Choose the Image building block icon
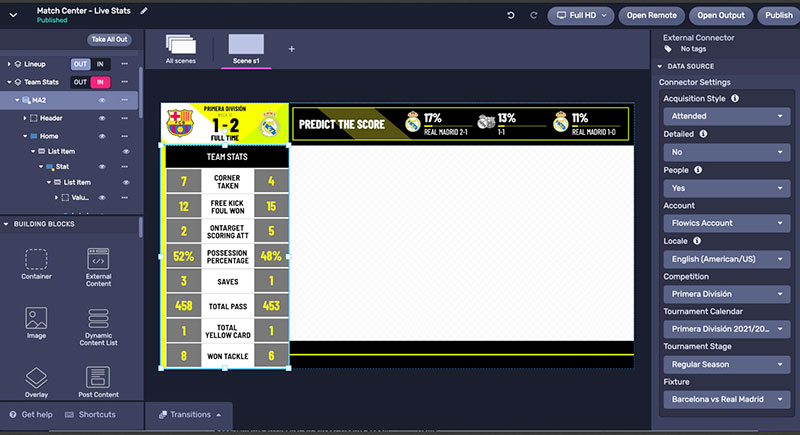Image resolution: width=800 pixels, height=435 pixels. (37, 319)
